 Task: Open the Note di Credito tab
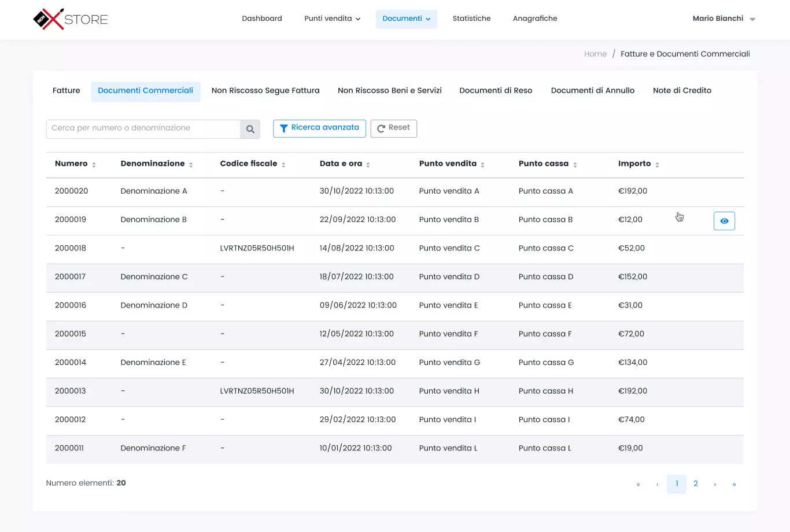tap(682, 91)
